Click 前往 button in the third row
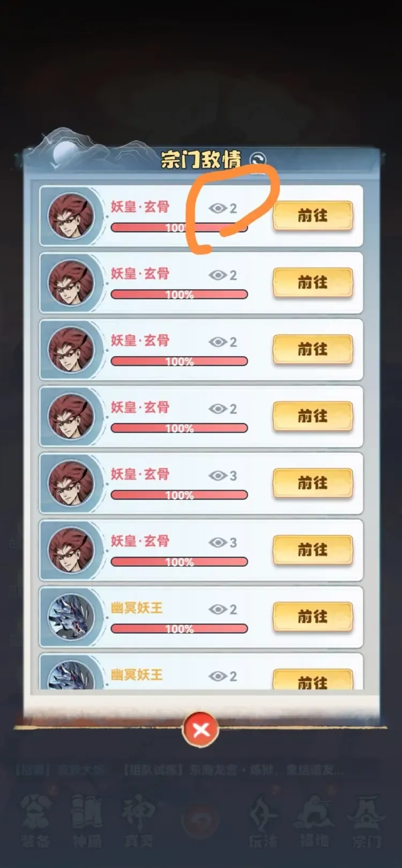Viewport: 402px width, 868px height. coord(312,349)
